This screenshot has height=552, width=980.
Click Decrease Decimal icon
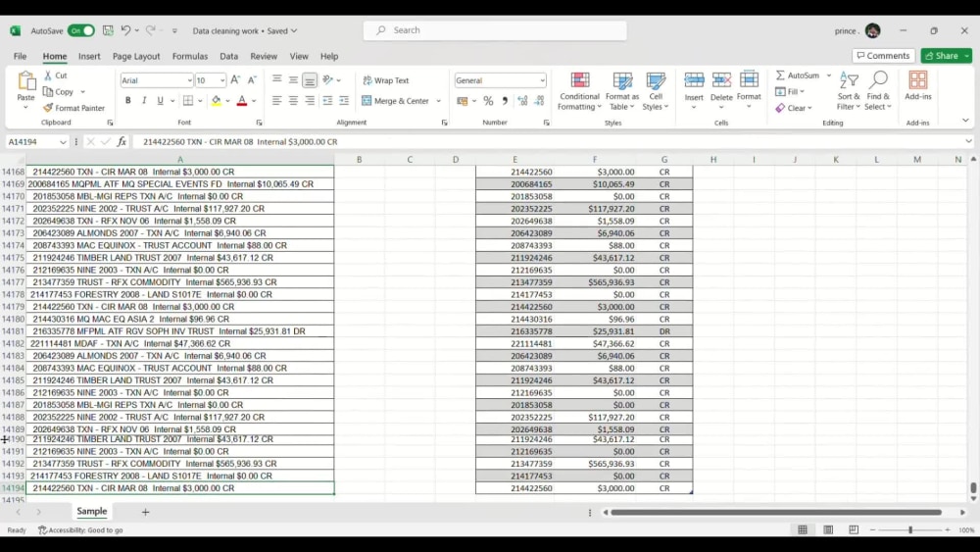(539, 101)
